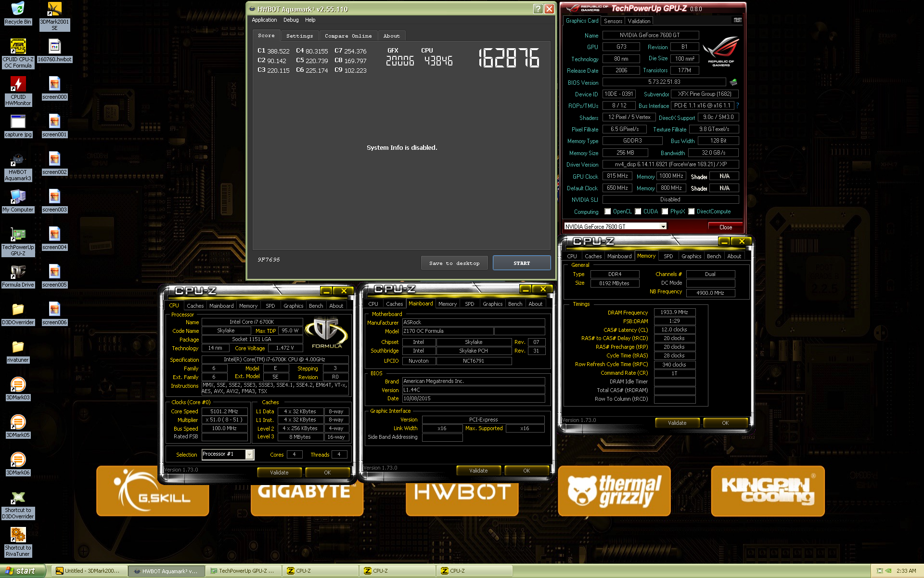The height and width of the screenshot is (578, 924).
Task: Launch 3DMark05 desktop shortcut
Action: pos(18,427)
